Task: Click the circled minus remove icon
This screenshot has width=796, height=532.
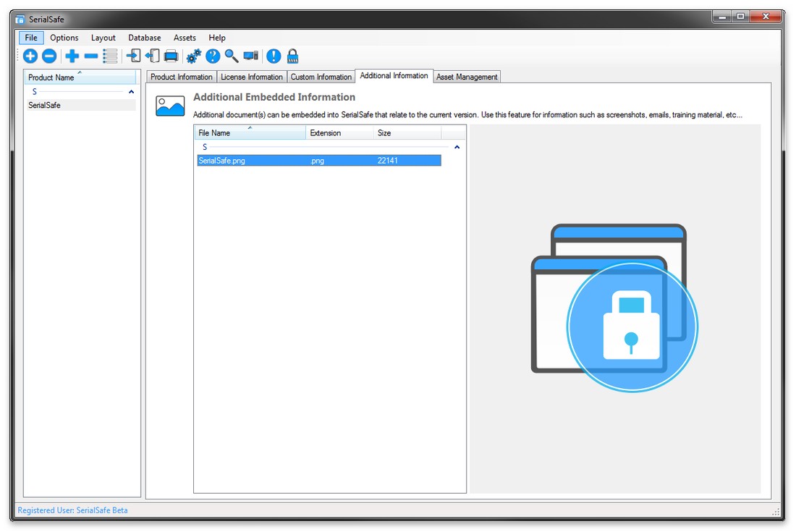Action: (49, 56)
